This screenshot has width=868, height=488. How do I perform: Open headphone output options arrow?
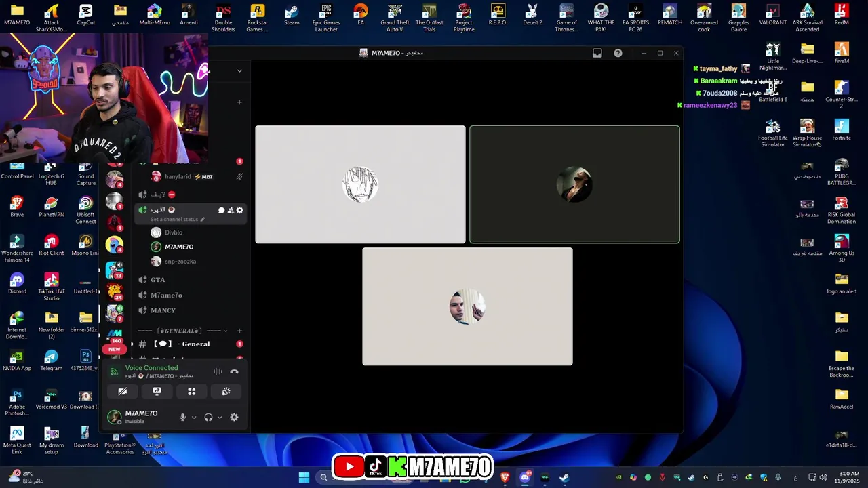[219, 418]
